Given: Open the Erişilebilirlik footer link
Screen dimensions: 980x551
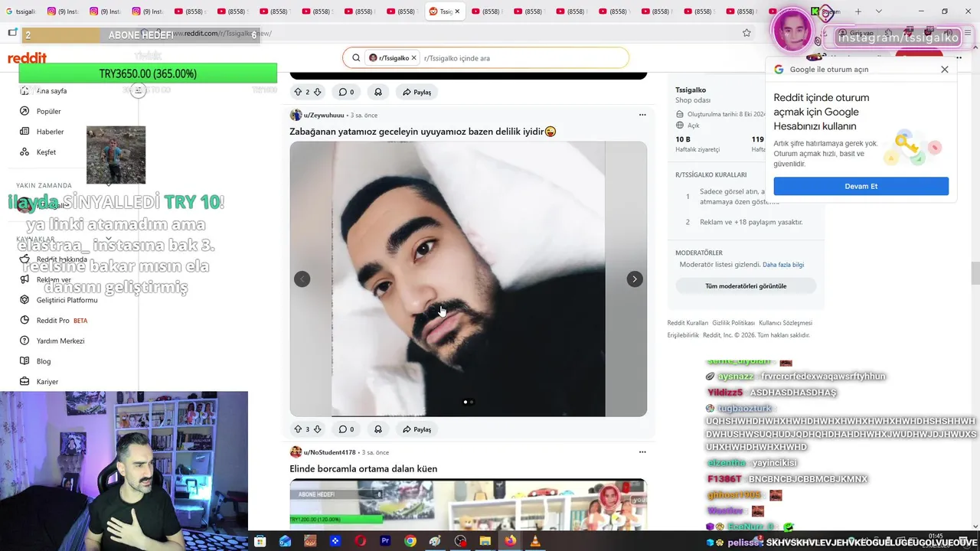Looking at the screenshot, I should [x=683, y=335].
